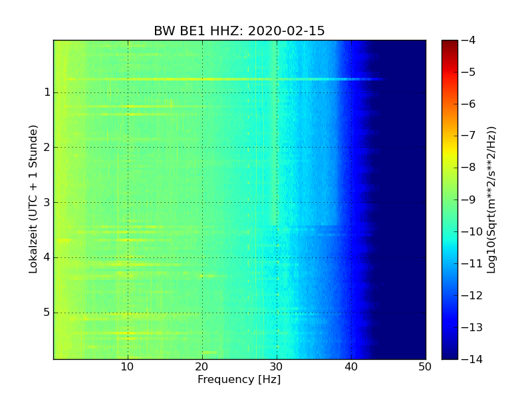532x399 pixels.
Task: Click the x-axis tick label 40
Action: click(351, 367)
